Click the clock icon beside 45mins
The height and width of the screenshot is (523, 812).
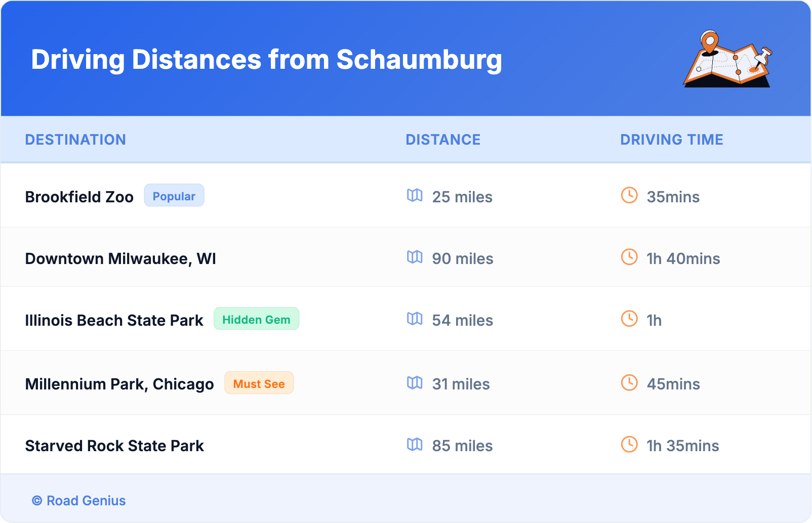pos(629,382)
